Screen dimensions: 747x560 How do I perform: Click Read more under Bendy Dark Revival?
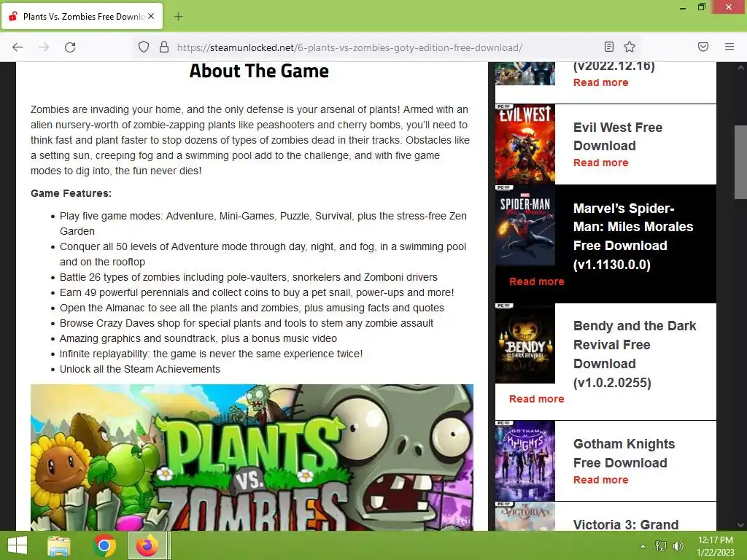click(536, 399)
